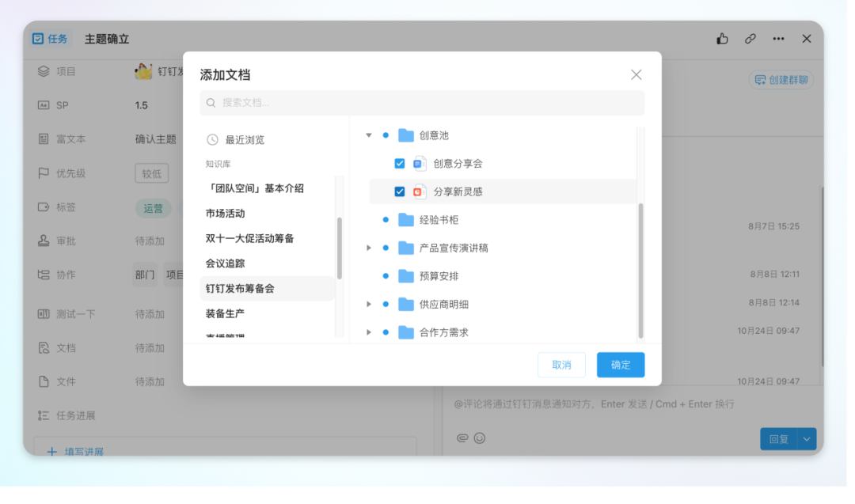
Task: Expand the 合作方需求 folder
Action: [x=369, y=332]
